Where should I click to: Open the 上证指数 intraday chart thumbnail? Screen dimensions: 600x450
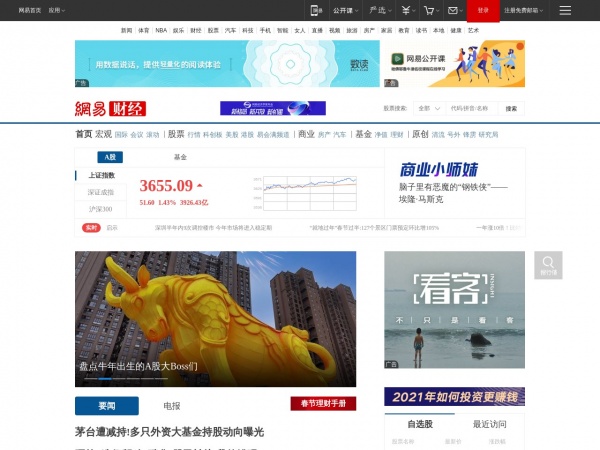pyautogui.click(x=305, y=193)
